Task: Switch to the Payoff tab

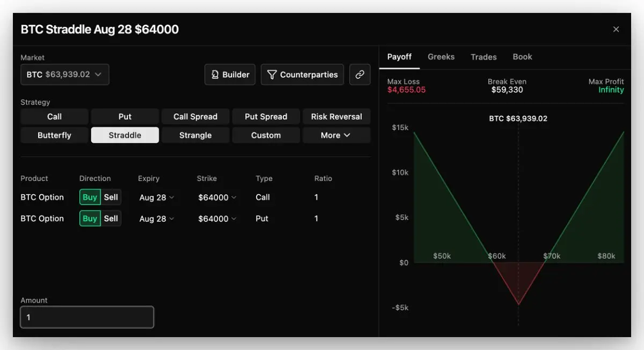Action: [x=399, y=57]
